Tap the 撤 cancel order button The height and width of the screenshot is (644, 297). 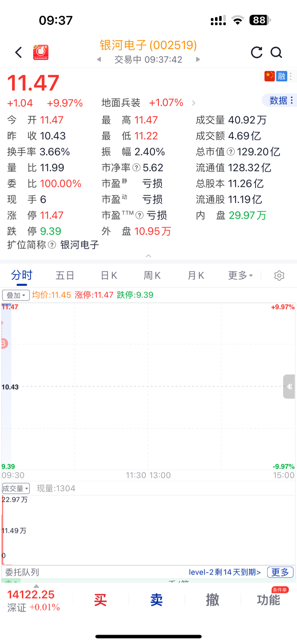click(x=212, y=600)
